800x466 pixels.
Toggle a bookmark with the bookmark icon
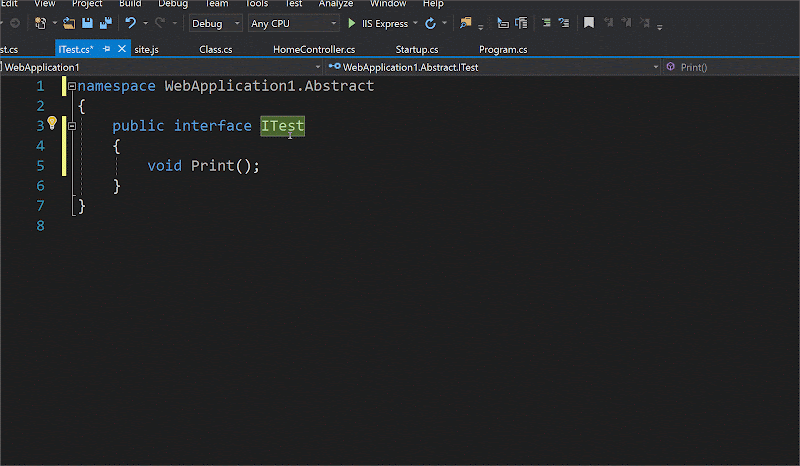coord(589,23)
